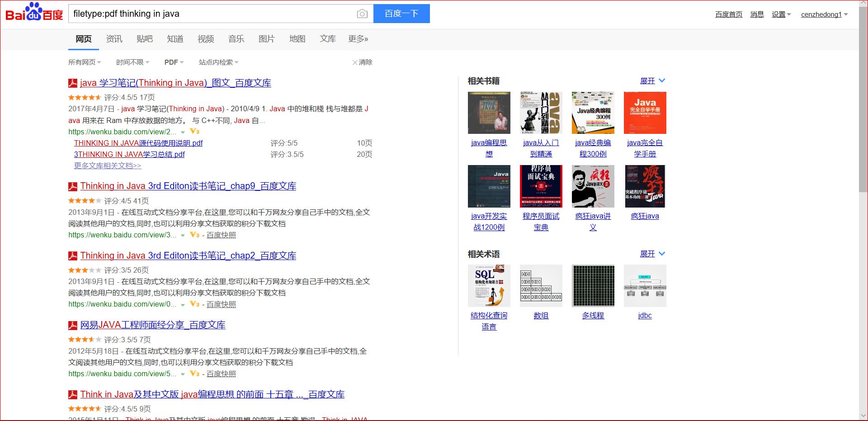Switch to 知道 tab

tap(175, 39)
